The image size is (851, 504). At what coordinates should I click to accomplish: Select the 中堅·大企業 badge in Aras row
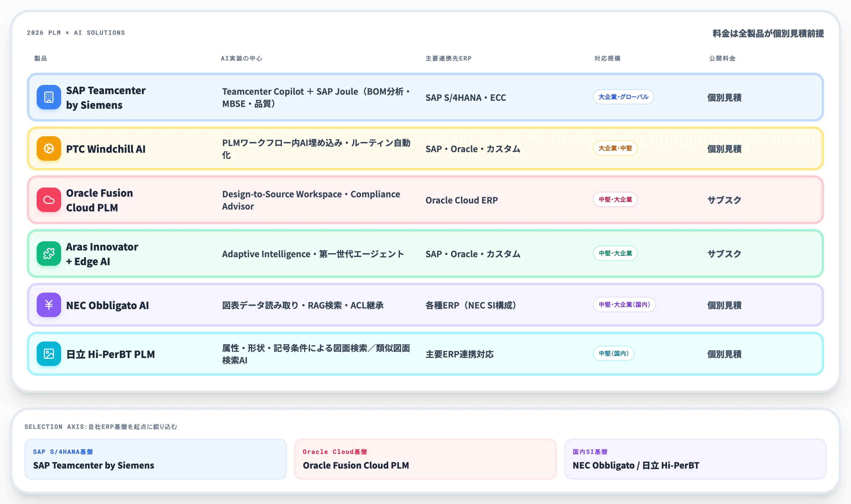tap(615, 253)
